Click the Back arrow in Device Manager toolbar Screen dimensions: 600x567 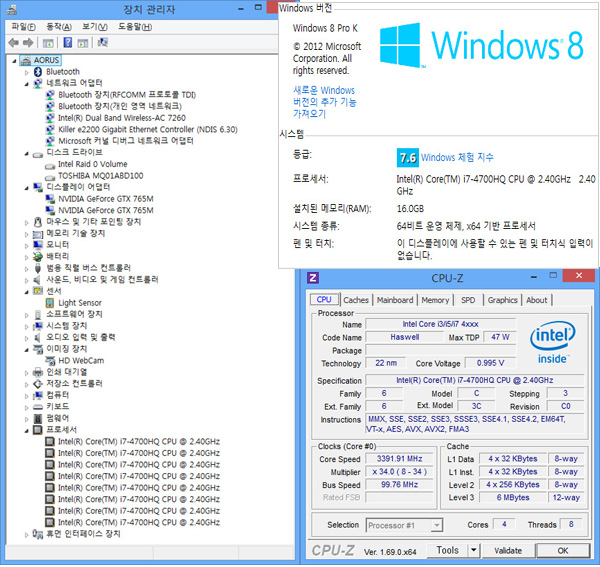point(13,43)
